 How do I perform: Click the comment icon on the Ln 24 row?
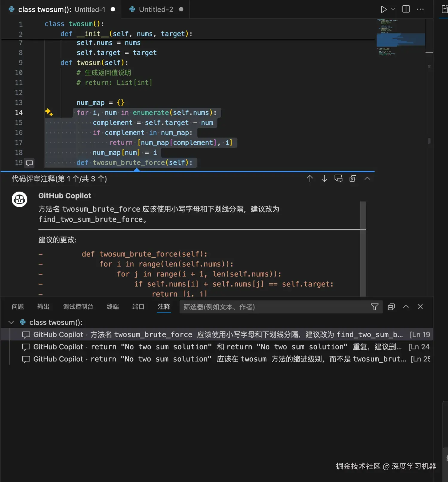26,347
